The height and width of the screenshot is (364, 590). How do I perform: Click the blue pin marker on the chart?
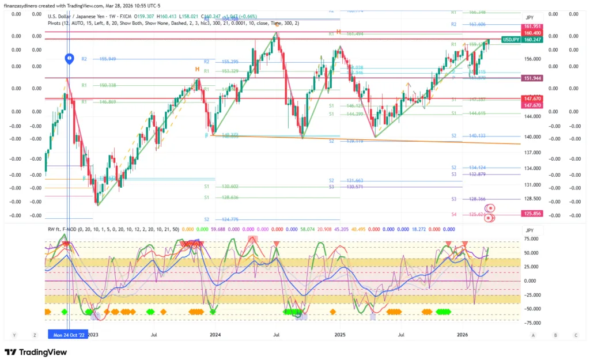click(69, 58)
